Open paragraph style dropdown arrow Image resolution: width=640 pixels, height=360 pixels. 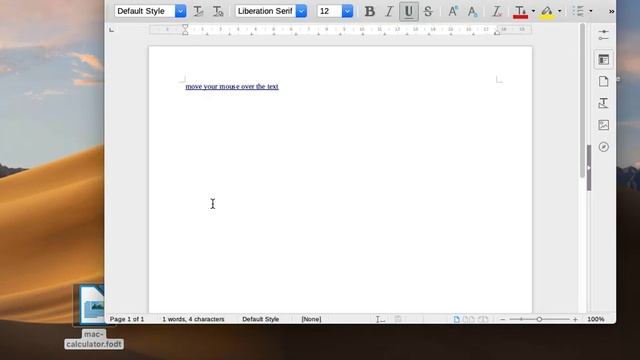click(180, 11)
